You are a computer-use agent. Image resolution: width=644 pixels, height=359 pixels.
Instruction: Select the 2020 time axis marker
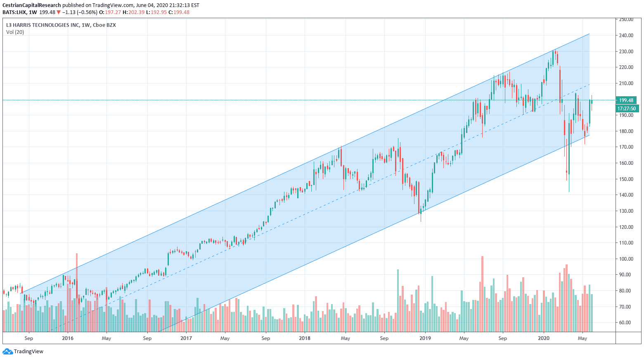544,338
